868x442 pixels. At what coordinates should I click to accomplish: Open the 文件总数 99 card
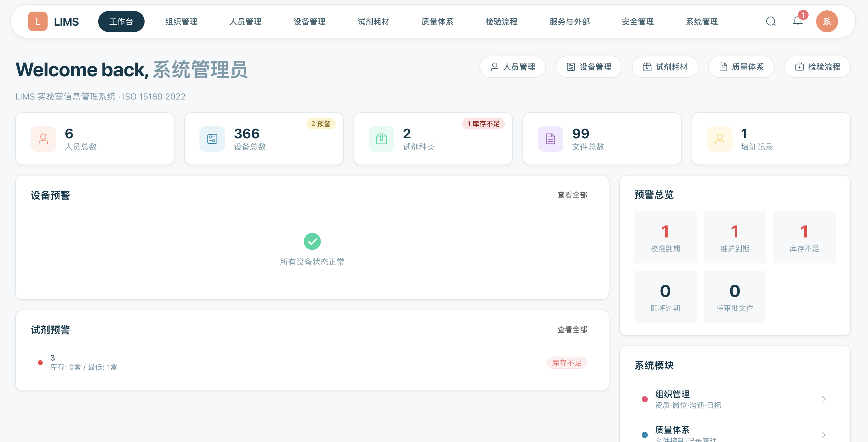pyautogui.click(x=602, y=139)
